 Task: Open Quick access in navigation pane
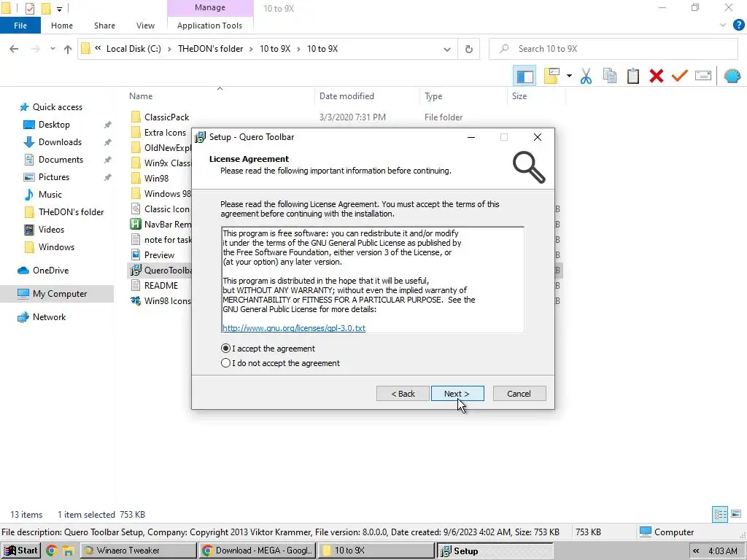(x=57, y=107)
